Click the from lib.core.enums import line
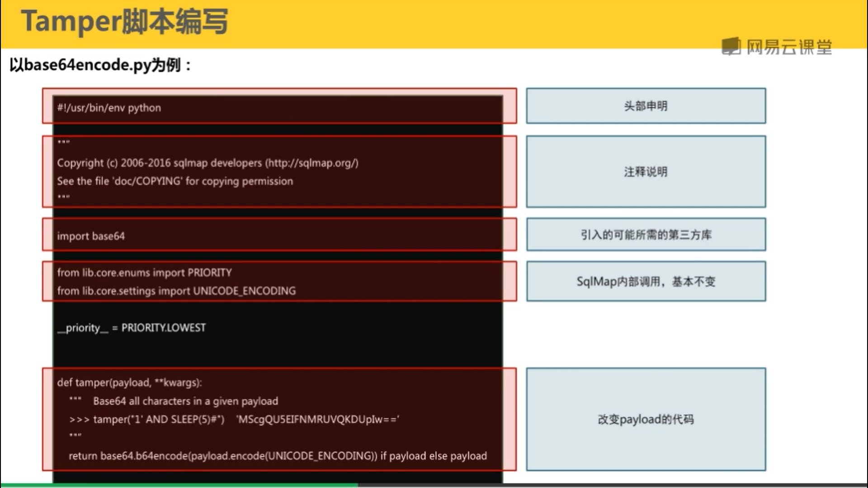868x488 pixels. pos(144,272)
